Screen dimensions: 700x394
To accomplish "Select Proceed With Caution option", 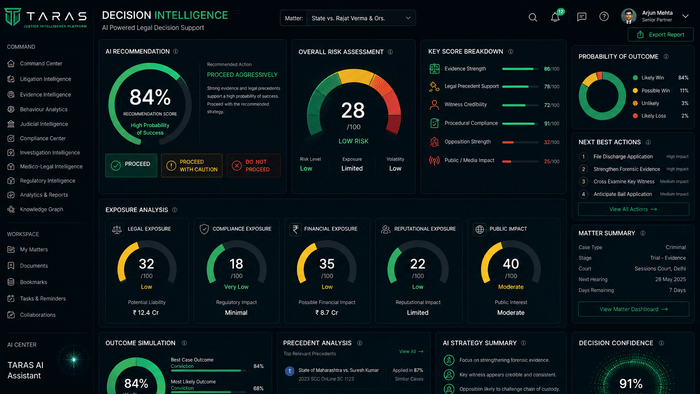I will [192, 165].
